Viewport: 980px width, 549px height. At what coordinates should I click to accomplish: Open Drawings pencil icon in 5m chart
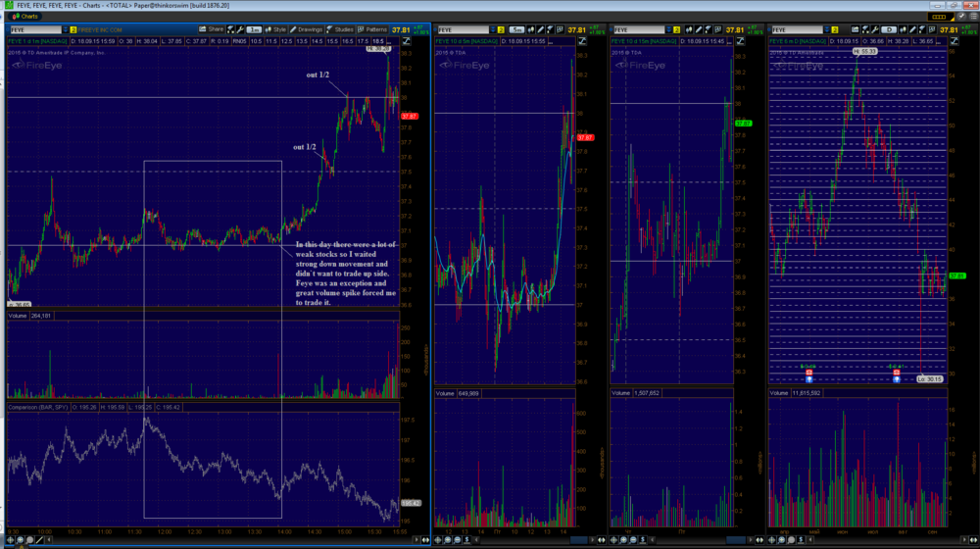(x=541, y=29)
